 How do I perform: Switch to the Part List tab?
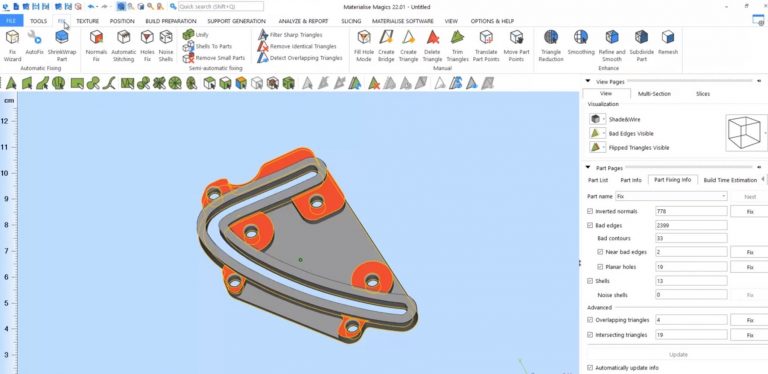point(598,180)
